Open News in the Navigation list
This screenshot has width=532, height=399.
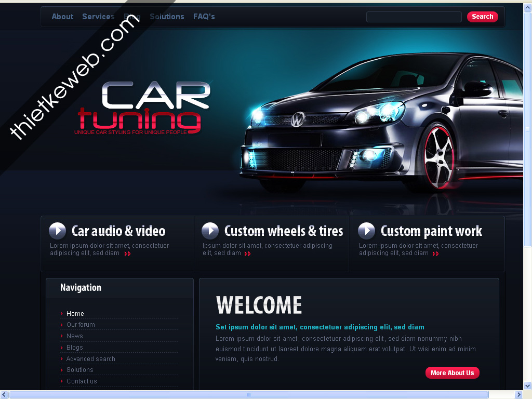click(75, 336)
